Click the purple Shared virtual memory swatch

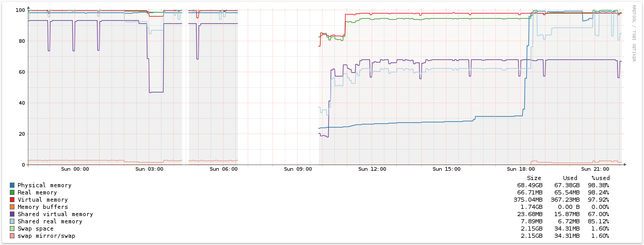tap(12, 214)
